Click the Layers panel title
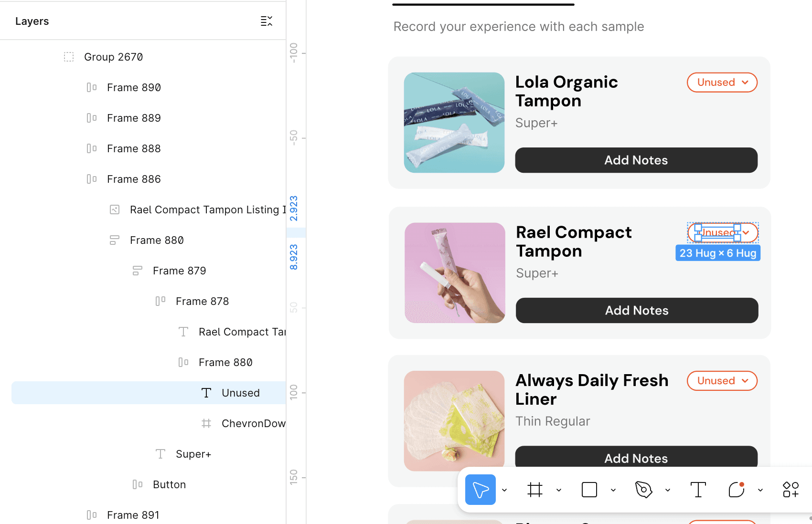812x524 pixels. (x=32, y=21)
